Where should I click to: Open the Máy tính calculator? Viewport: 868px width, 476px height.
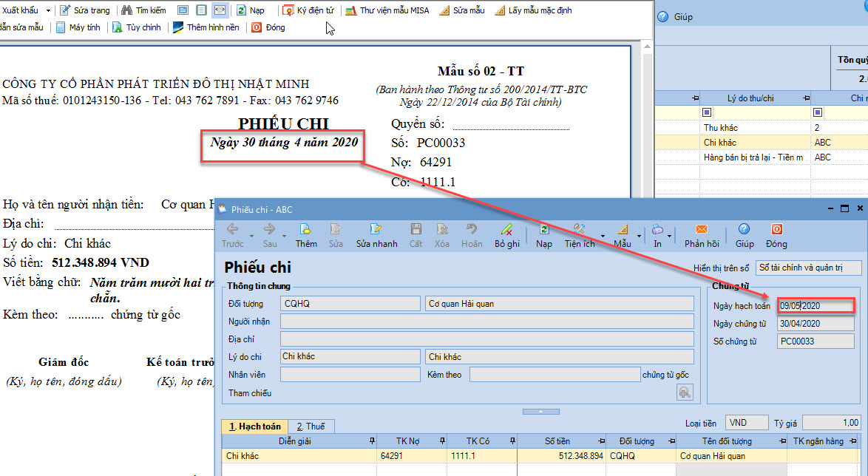pyautogui.click(x=78, y=27)
